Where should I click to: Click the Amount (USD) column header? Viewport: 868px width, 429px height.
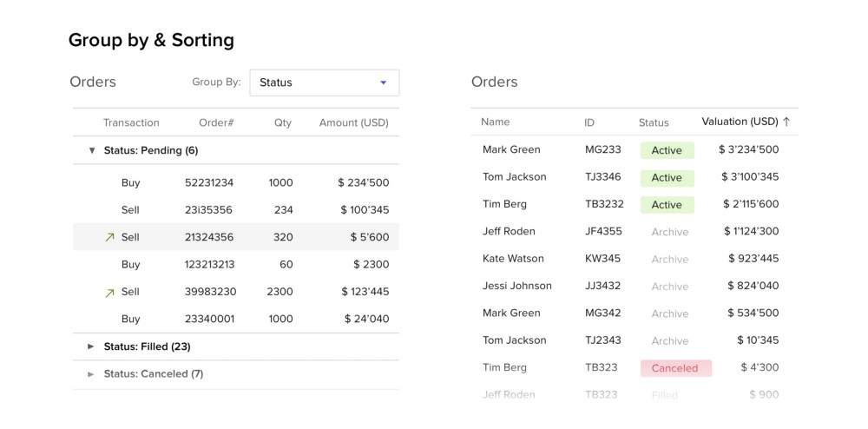coord(353,122)
